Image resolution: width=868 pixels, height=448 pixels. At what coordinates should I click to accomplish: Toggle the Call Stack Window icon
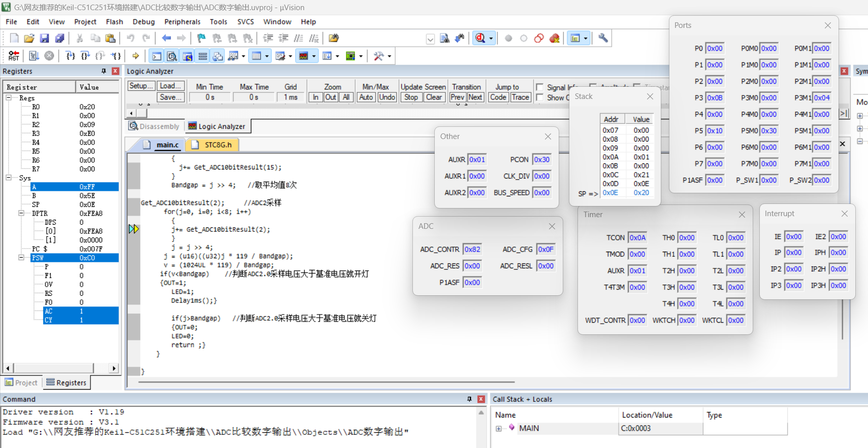218,56
